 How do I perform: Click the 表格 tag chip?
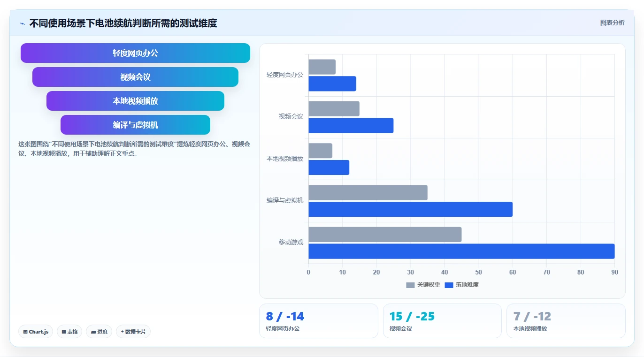69,332
